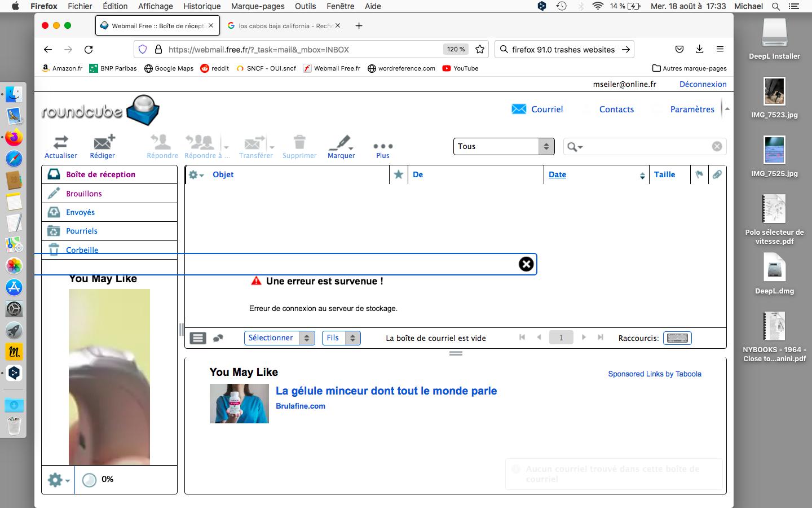This screenshot has width=812, height=508.
Task: Open the Brouillons folder
Action: point(83,194)
